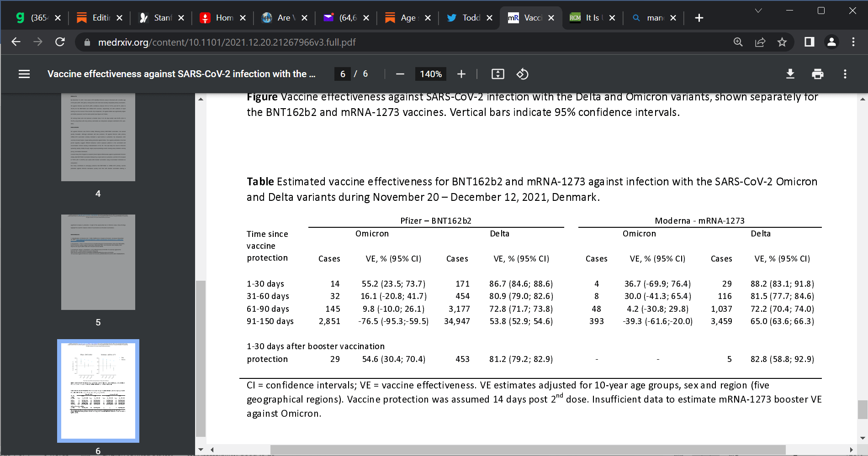Image resolution: width=868 pixels, height=456 pixels.
Task: Edit the PDF page number field
Action: 343,74
